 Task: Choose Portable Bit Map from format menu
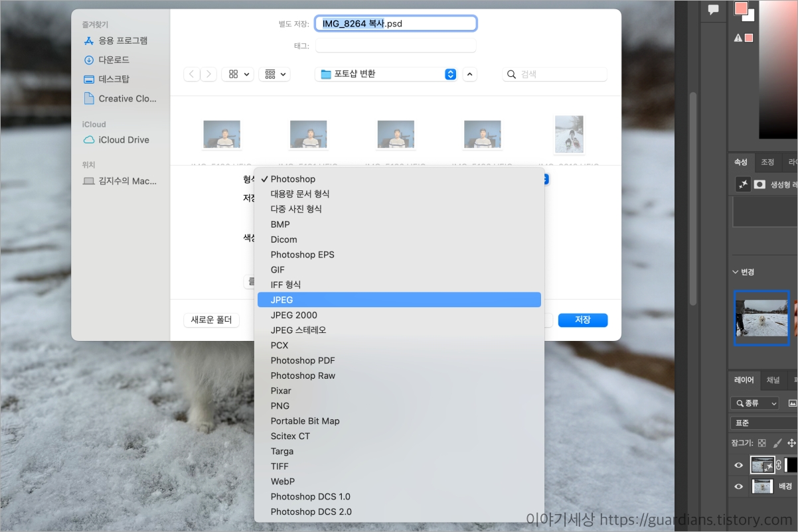click(399, 421)
